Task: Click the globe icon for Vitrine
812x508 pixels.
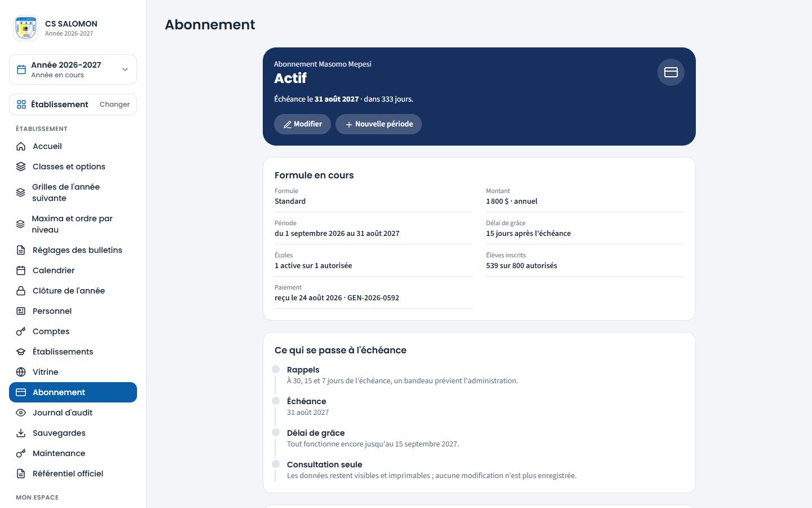Action: [x=21, y=372]
